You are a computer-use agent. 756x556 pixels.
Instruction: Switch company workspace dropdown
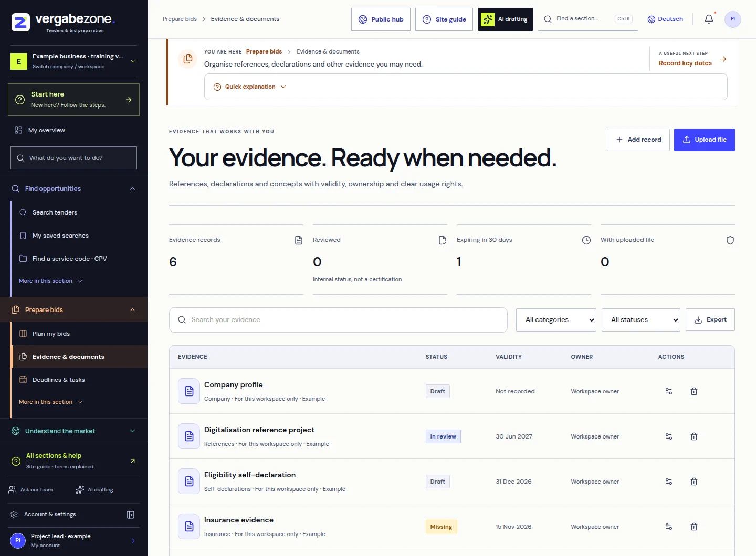(x=73, y=61)
